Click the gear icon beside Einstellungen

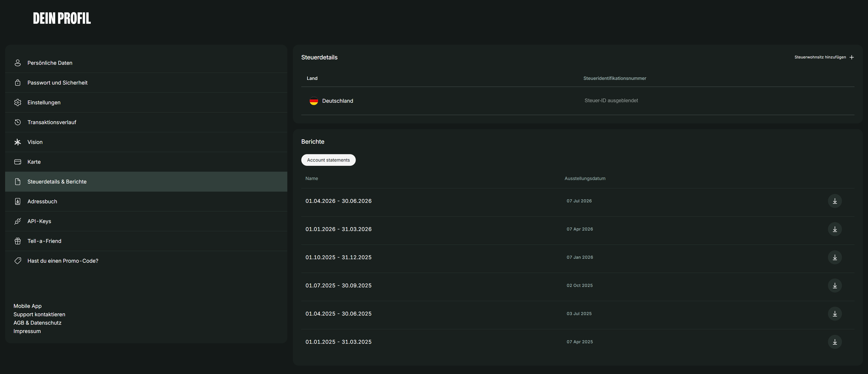point(18,102)
